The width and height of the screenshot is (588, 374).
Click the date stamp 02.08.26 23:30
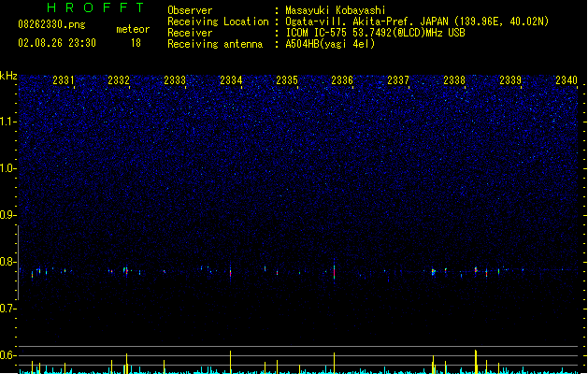click(57, 43)
